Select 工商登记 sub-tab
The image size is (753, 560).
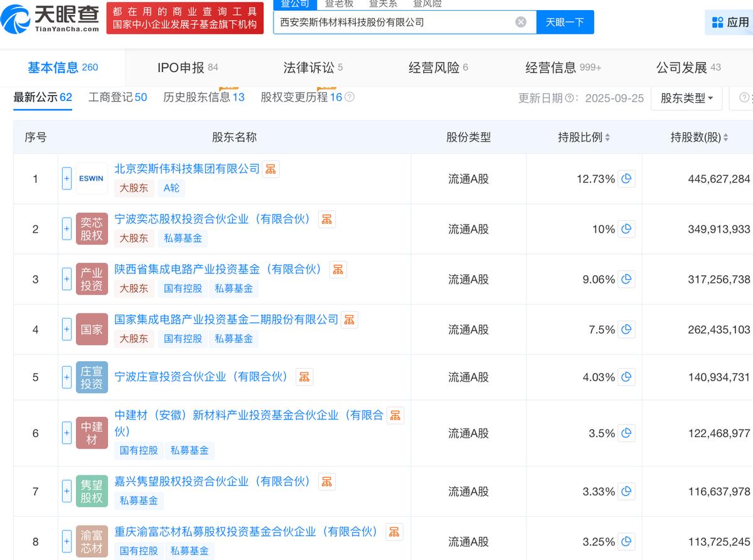click(x=118, y=97)
